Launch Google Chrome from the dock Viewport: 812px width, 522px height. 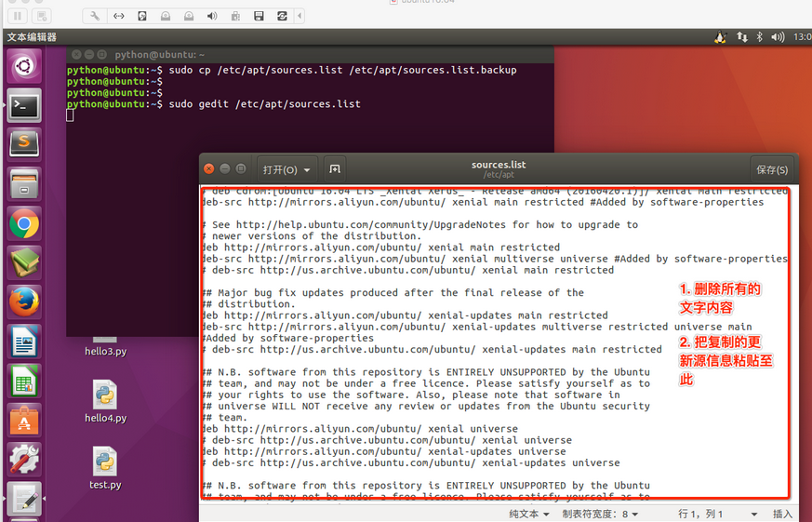24,223
